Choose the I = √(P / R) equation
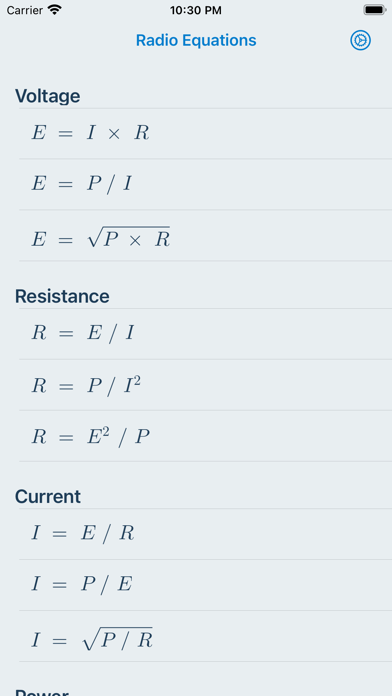This screenshot has height=696, width=392. point(206,636)
